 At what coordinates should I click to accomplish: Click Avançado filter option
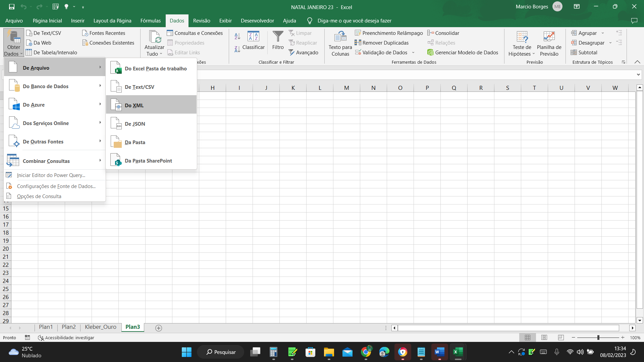tap(304, 52)
